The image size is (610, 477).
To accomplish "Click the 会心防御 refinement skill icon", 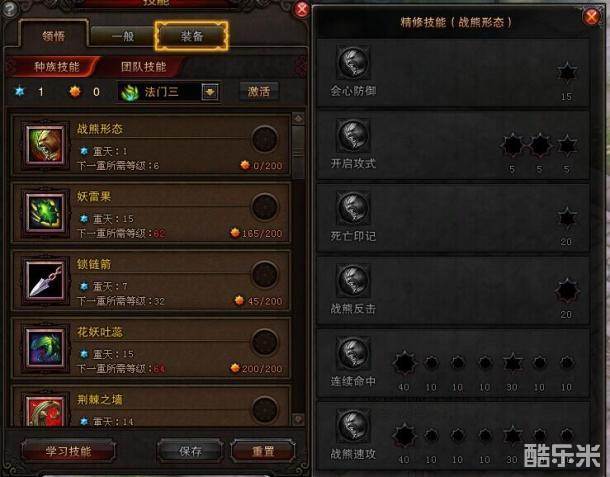I will pos(353,62).
